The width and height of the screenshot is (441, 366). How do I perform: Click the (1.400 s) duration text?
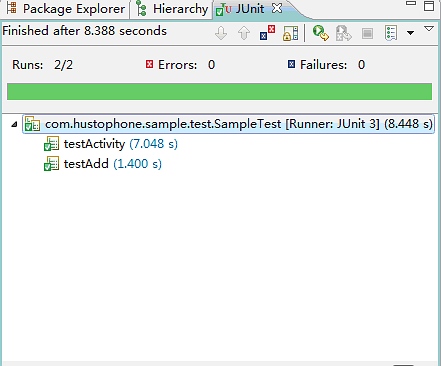[138, 164]
